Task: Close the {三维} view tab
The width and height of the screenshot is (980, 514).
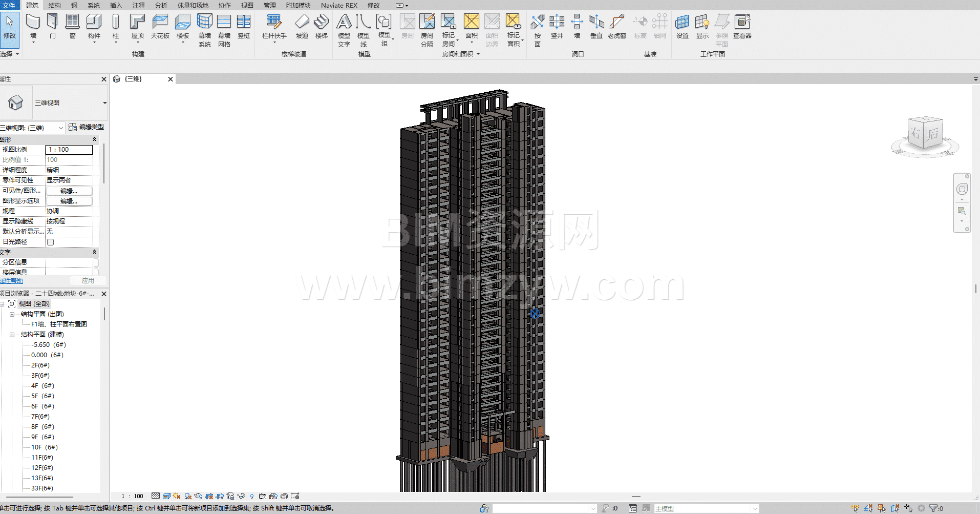Action: pos(171,79)
